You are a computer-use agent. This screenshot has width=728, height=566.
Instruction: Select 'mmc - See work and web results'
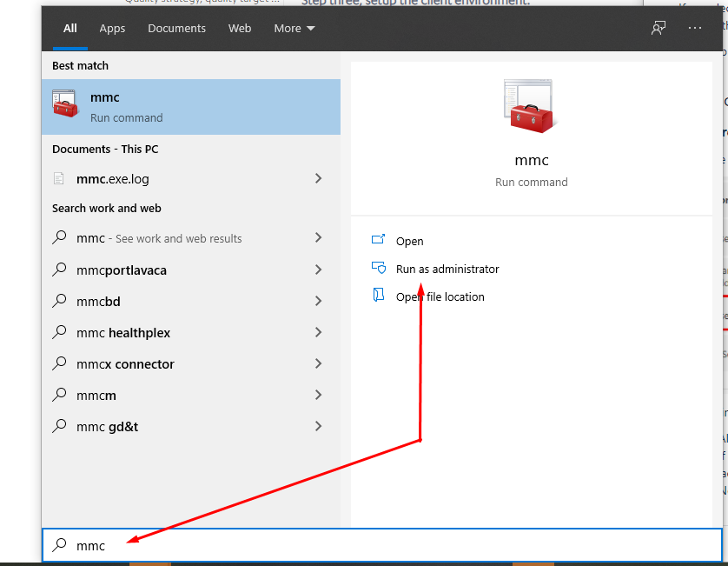point(191,238)
